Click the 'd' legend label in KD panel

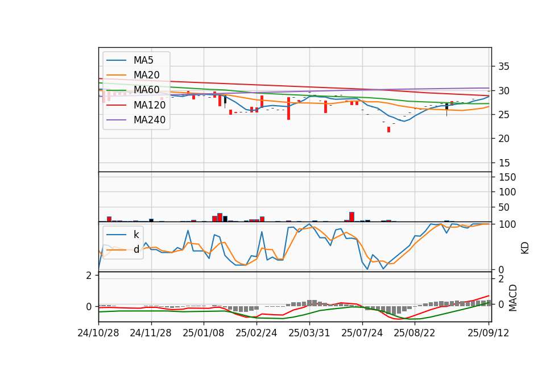(136, 249)
